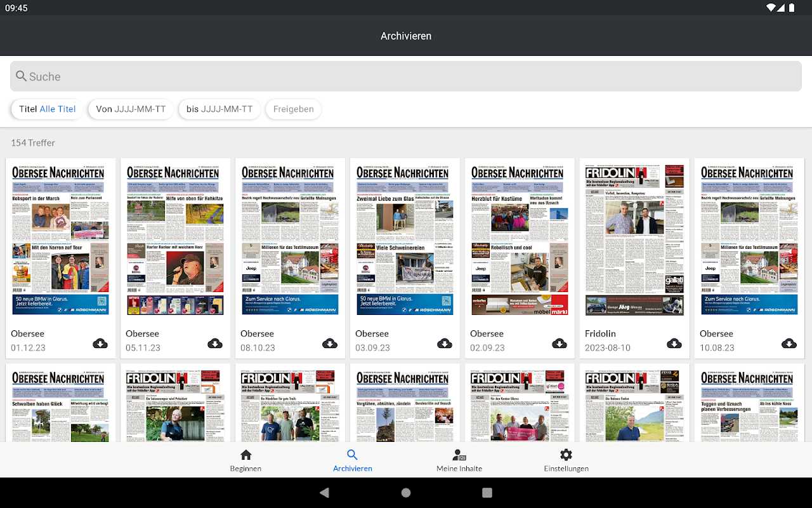The image size is (812, 508).
Task: Select the Archivieren tab in bottom navigation
Action: click(x=353, y=460)
